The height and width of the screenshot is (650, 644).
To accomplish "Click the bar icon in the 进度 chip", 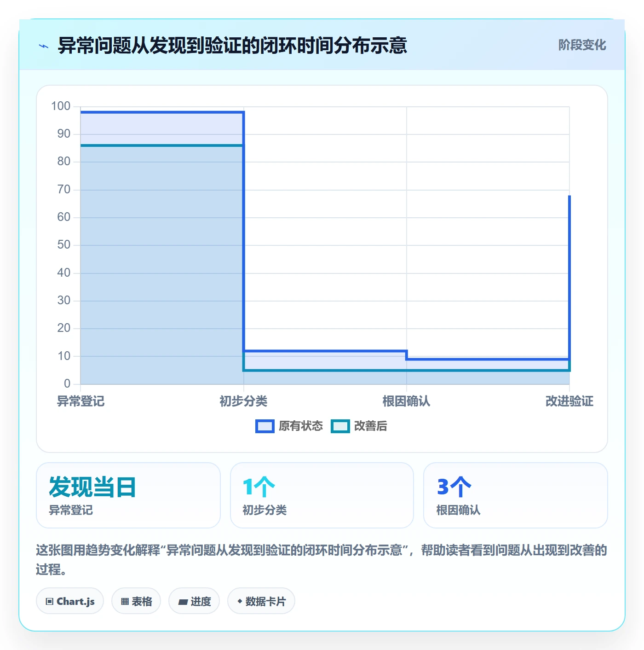I will pyautogui.click(x=183, y=602).
